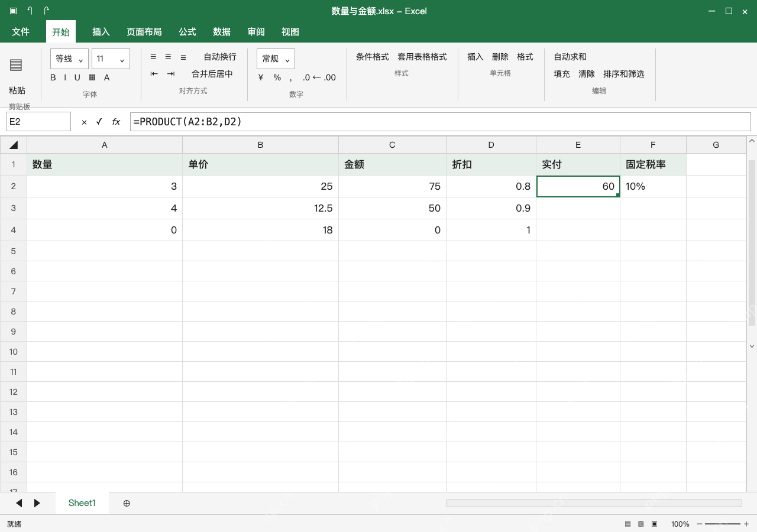757x532 pixels.
Task: Apply bold formatting with B
Action: 53,77
